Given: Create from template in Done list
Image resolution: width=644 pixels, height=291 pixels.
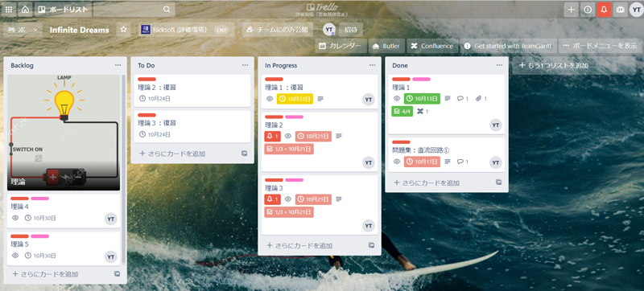Looking at the screenshot, I should click(498, 182).
